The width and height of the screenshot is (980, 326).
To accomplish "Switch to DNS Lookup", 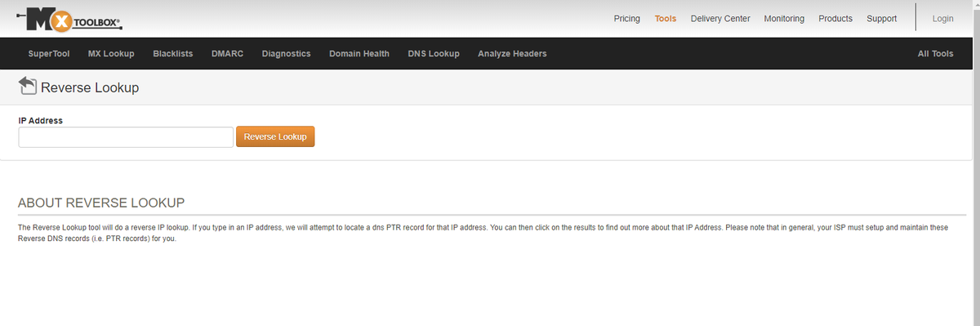I will click(434, 54).
